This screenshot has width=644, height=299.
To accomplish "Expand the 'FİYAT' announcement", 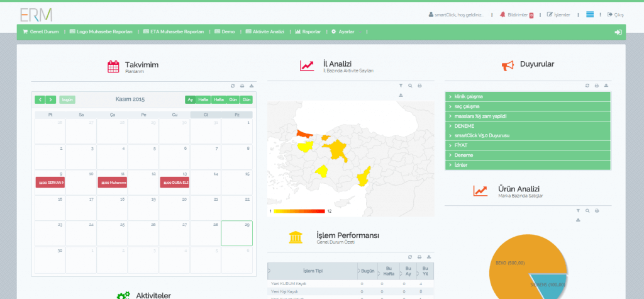I will (x=528, y=145).
